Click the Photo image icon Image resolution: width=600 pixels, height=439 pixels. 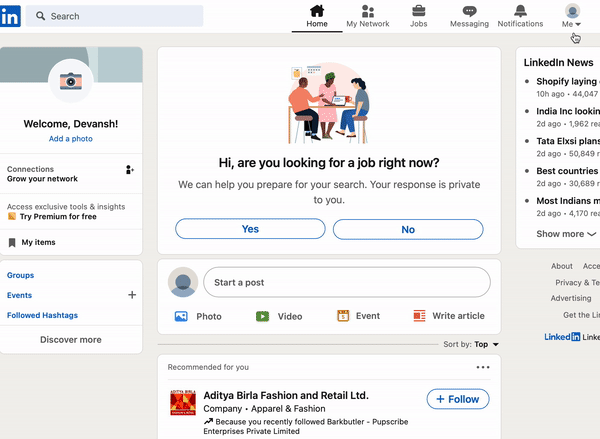tap(181, 316)
